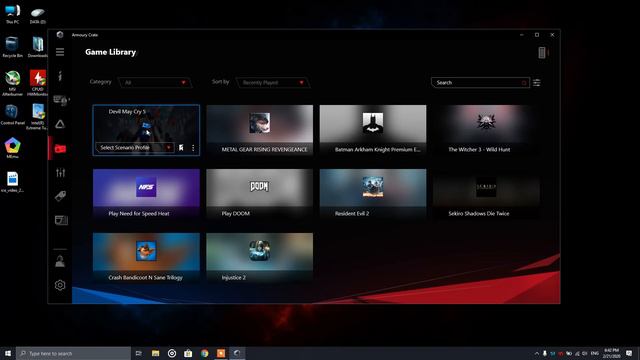The image size is (640, 360).
Task: Open the orange app on the taskbar
Action: (221, 353)
